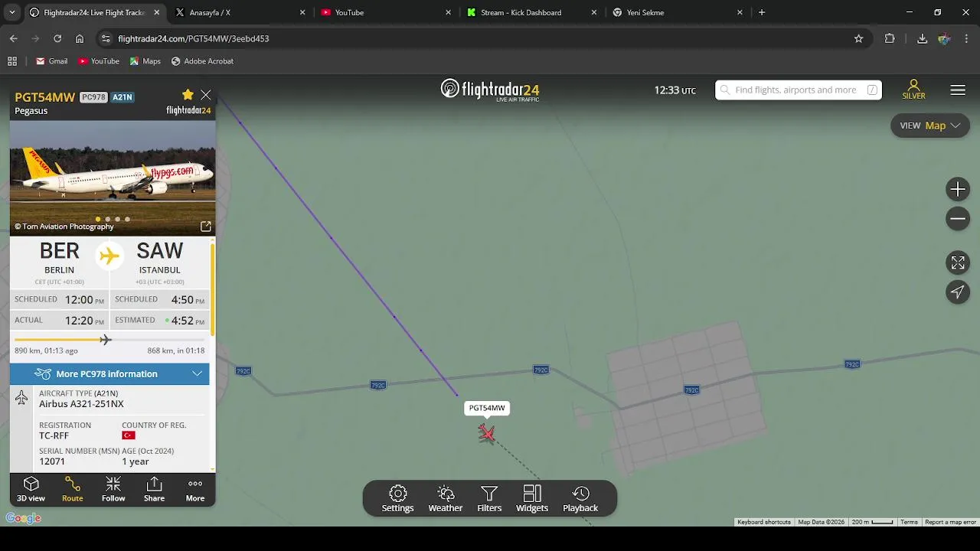This screenshot has width=980, height=551.
Task: Open browser downloads
Action: 922,38
